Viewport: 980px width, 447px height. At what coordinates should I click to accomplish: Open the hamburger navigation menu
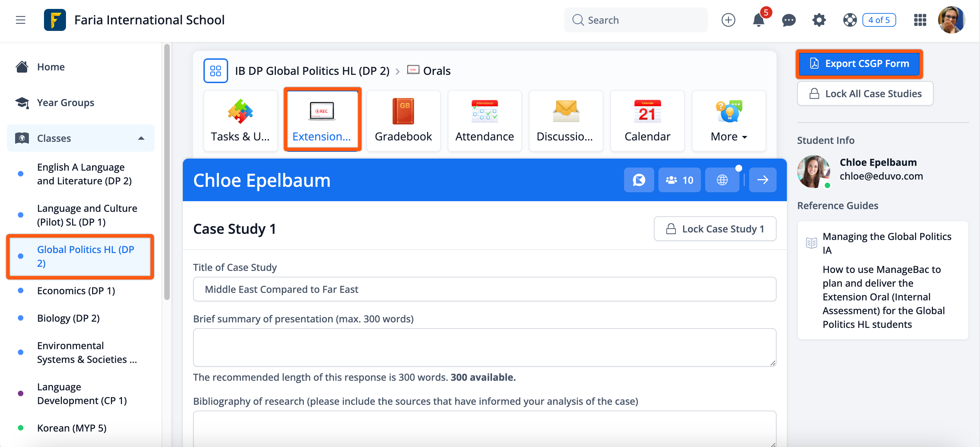[21, 20]
